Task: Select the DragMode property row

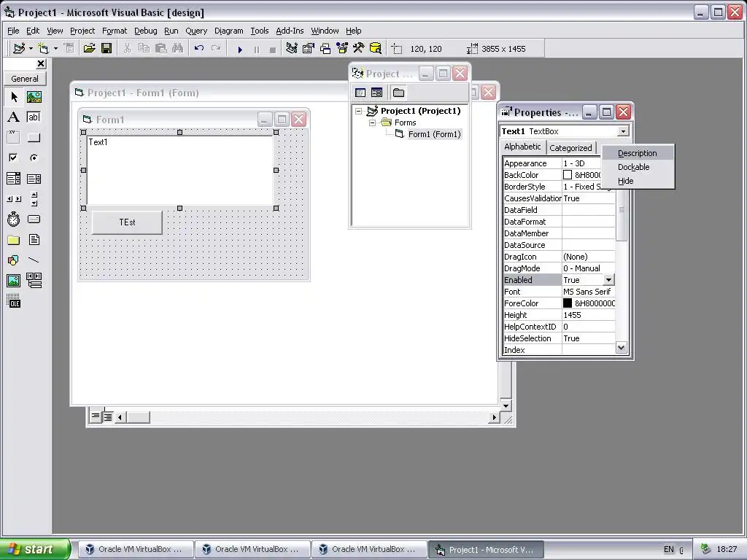Action: 560,268
